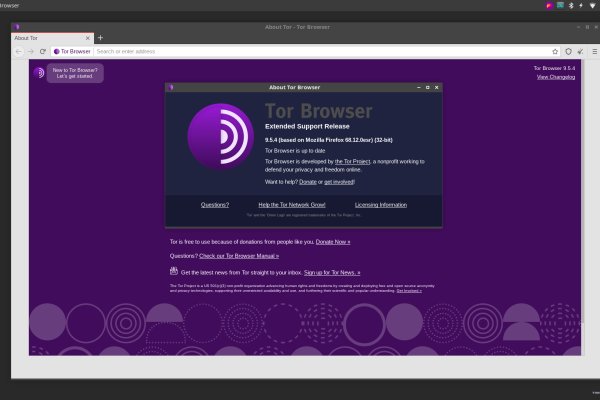Go back using the back arrow
The width and height of the screenshot is (600, 400).
tap(18, 51)
